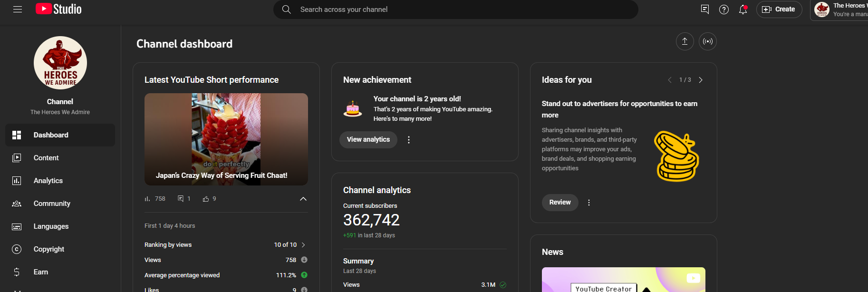The height and width of the screenshot is (292, 868).
Task: Open the Help question mark icon
Action: tap(724, 10)
